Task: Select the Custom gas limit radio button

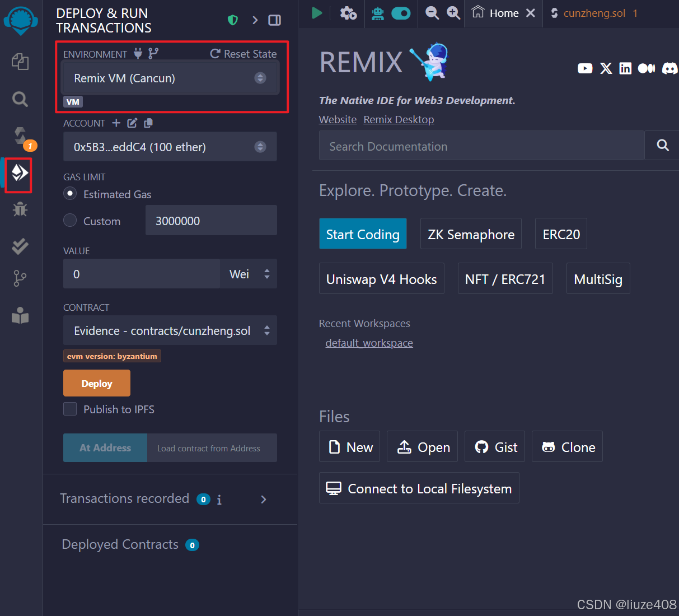Action: pyautogui.click(x=70, y=220)
